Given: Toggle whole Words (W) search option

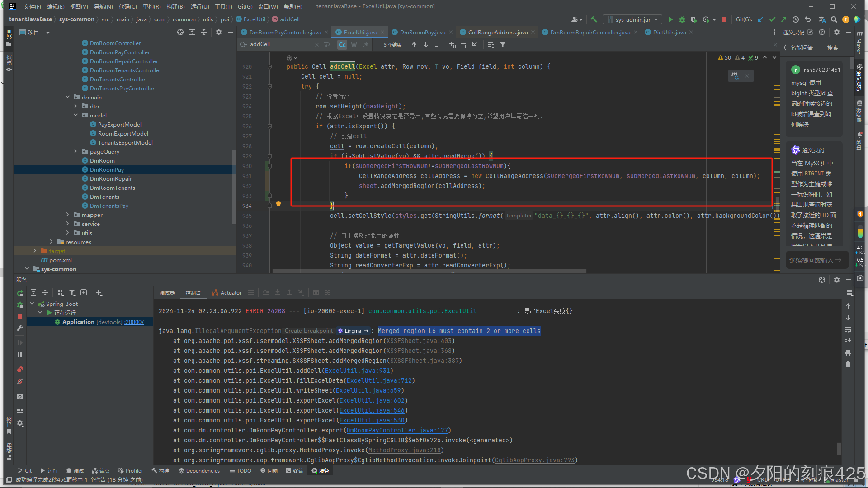Looking at the screenshot, I should [x=354, y=45].
